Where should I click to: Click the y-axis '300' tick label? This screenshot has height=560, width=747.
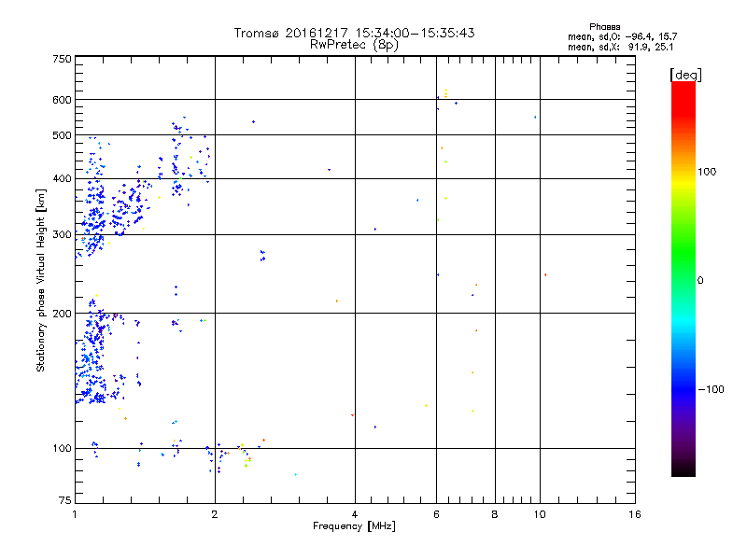62,234
